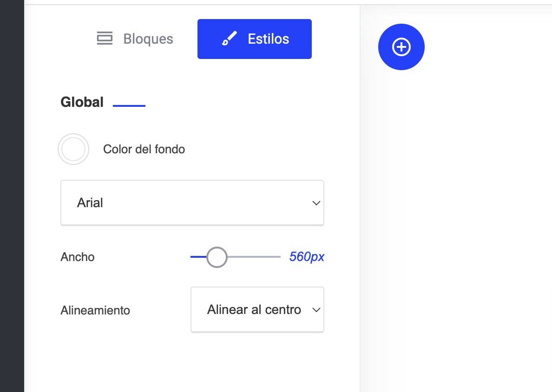Viewport: 552px width, 392px height.
Task: Select the Estilos tab
Action: tap(254, 39)
